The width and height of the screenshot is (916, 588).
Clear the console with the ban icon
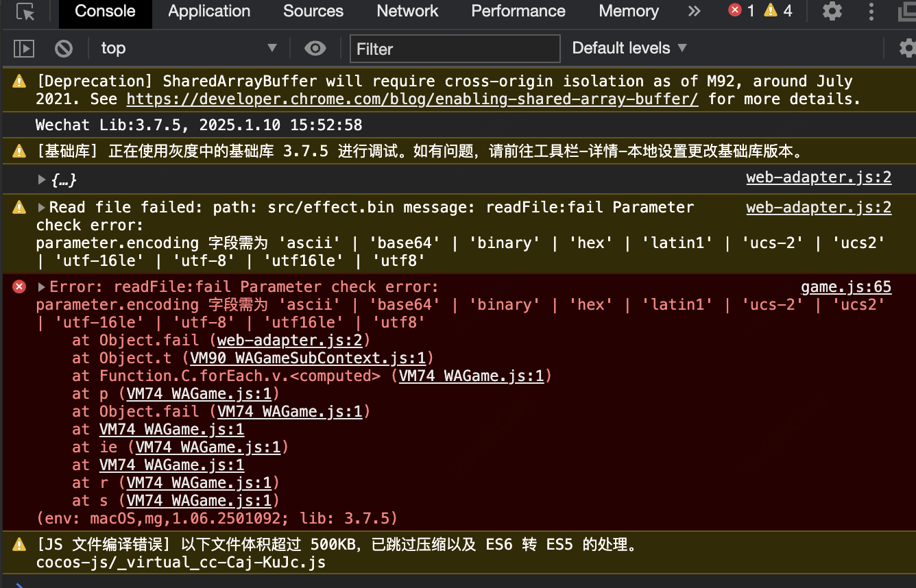pos(64,48)
